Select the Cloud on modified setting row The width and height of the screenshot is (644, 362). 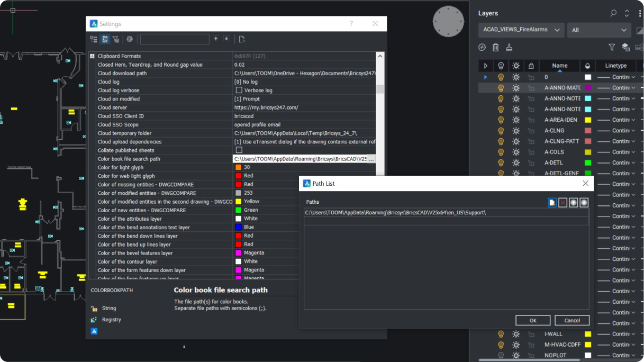[x=233, y=99]
